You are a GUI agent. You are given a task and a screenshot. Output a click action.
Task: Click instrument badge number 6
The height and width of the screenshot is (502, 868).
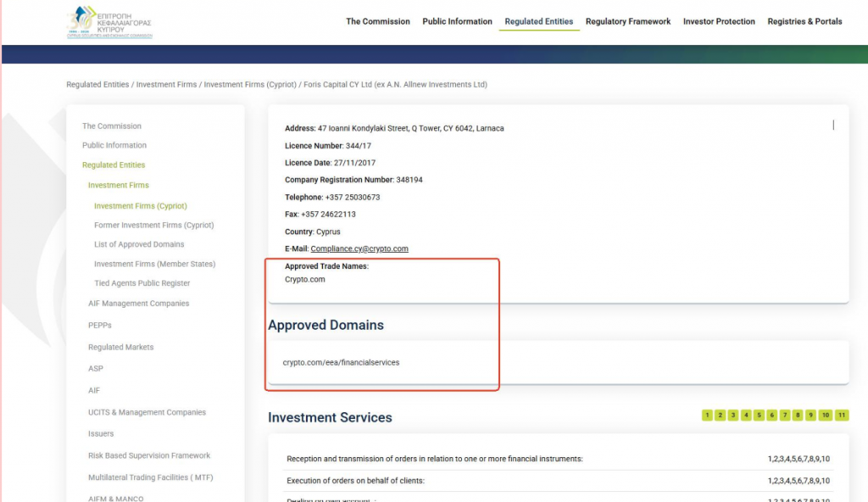771,415
